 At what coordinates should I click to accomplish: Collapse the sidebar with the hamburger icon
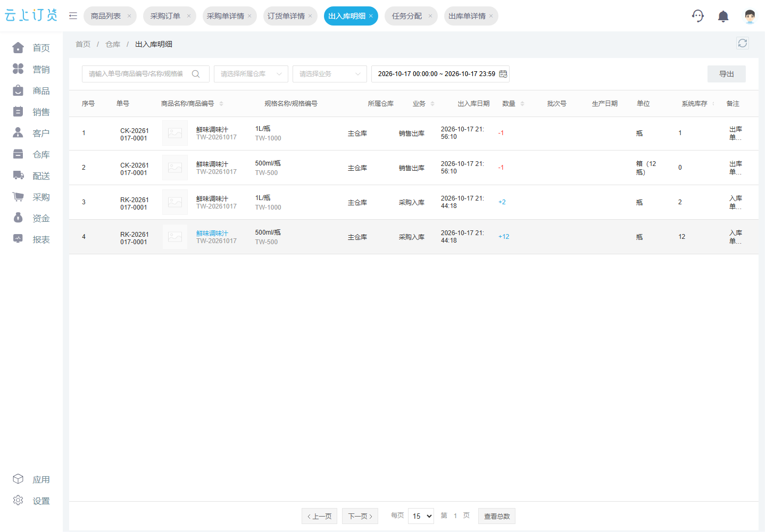tap(73, 16)
